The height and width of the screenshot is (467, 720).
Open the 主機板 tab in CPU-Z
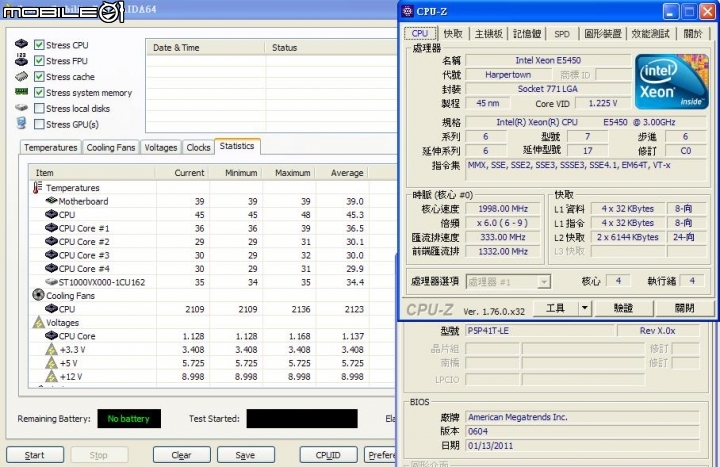pos(489,34)
